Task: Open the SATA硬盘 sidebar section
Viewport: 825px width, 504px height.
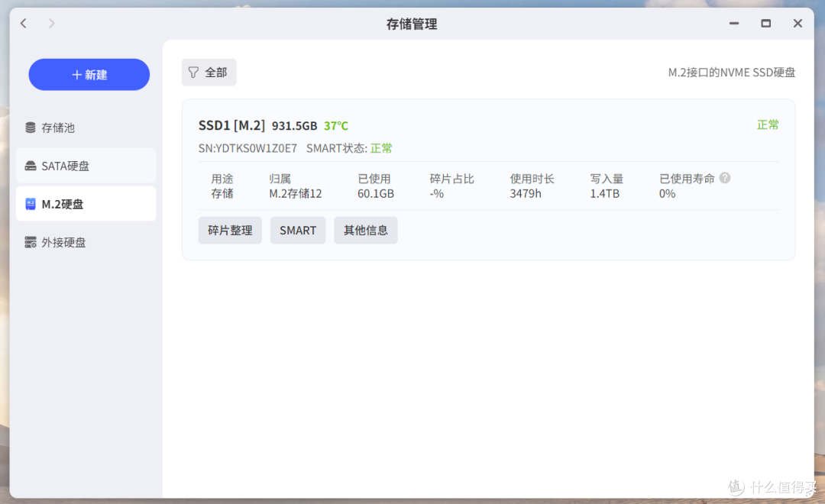Action: [86, 166]
